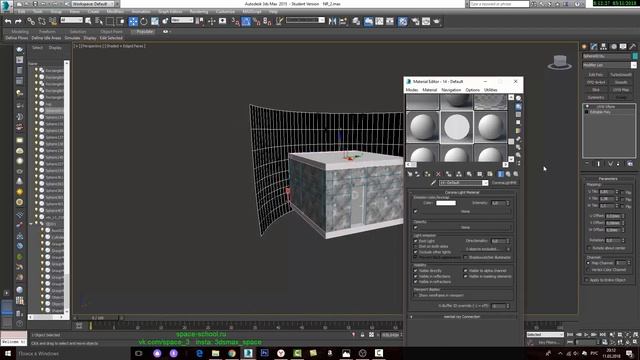
Task: Toggle Emit on both sides checkbox
Action: pyautogui.click(x=416, y=247)
